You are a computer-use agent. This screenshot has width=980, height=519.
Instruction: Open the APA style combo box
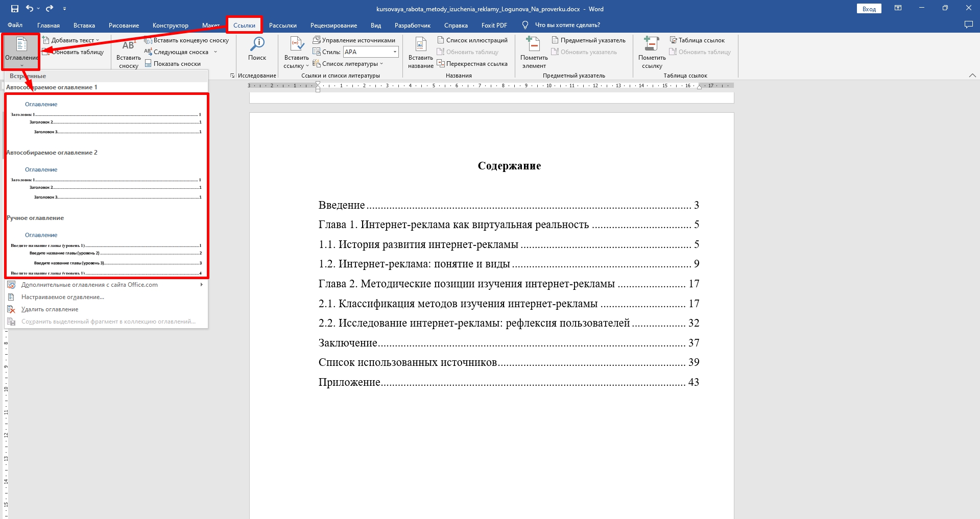(371, 52)
